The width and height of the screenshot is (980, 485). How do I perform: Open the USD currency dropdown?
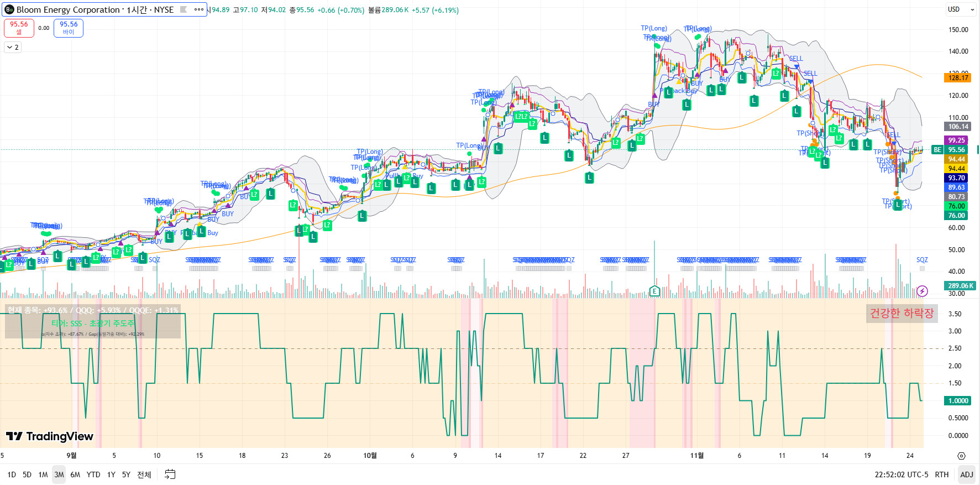click(961, 9)
